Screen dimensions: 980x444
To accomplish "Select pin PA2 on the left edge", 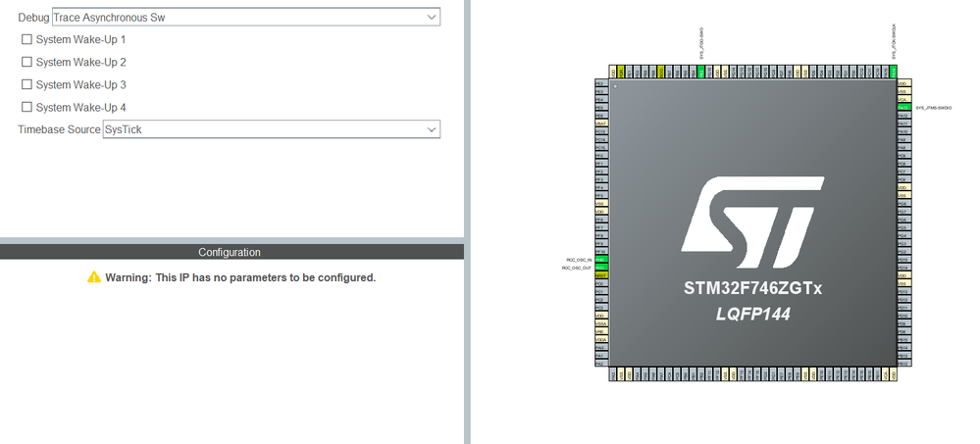I will (x=602, y=363).
